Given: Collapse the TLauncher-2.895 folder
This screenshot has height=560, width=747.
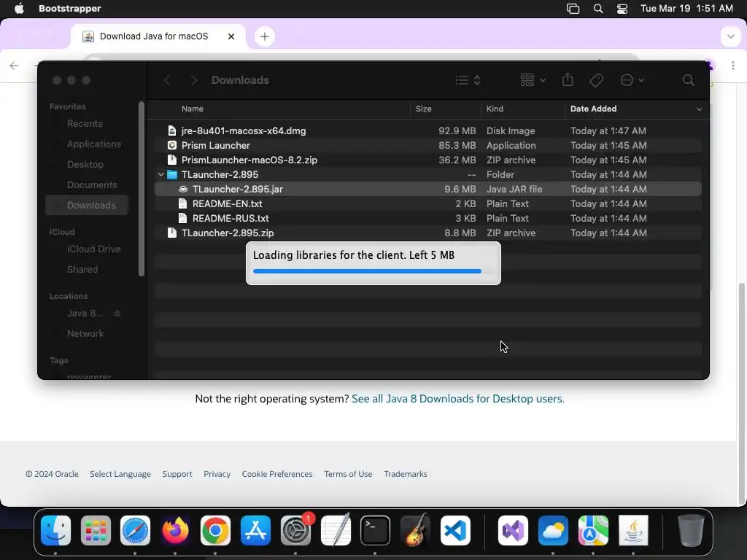Looking at the screenshot, I should coord(160,175).
